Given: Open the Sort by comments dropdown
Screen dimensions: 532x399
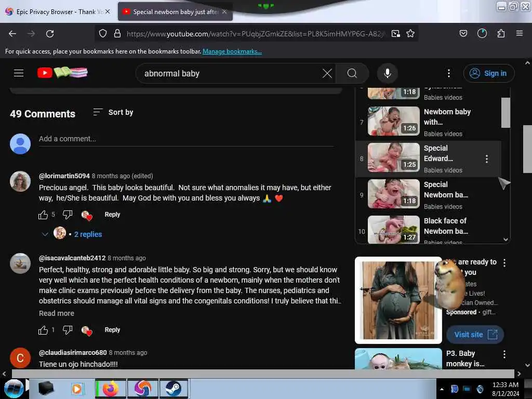Looking at the screenshot, I should [113, 112].
